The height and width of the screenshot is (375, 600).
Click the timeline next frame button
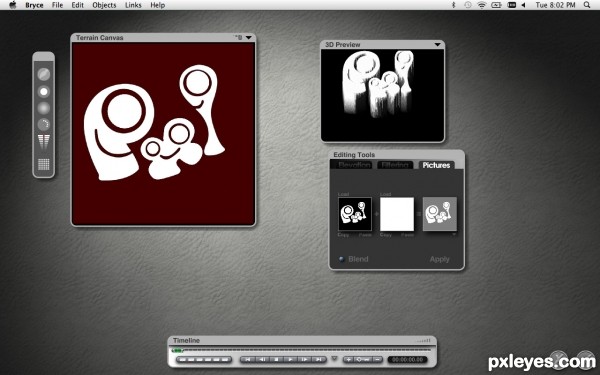(305, 359)
